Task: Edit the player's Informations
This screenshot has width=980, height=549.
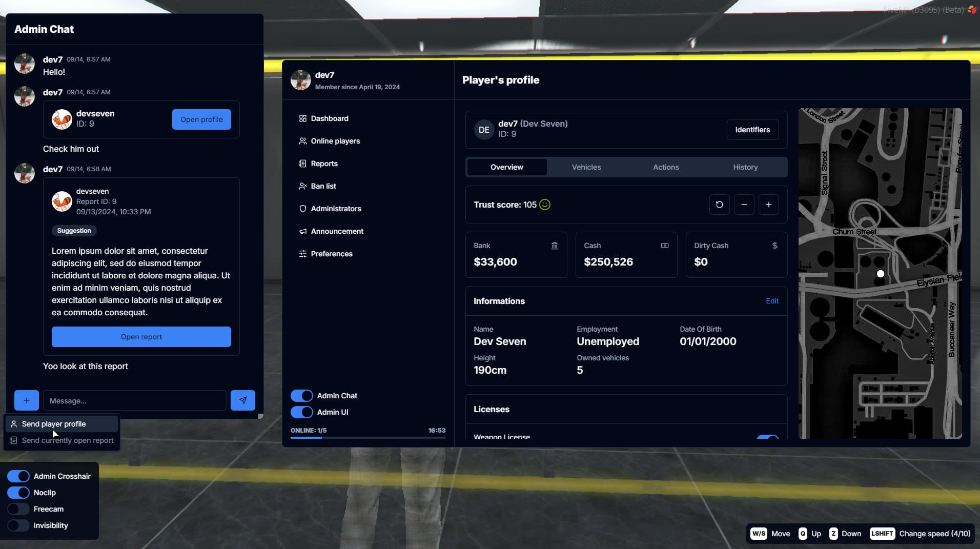Action: click(772, 301)
